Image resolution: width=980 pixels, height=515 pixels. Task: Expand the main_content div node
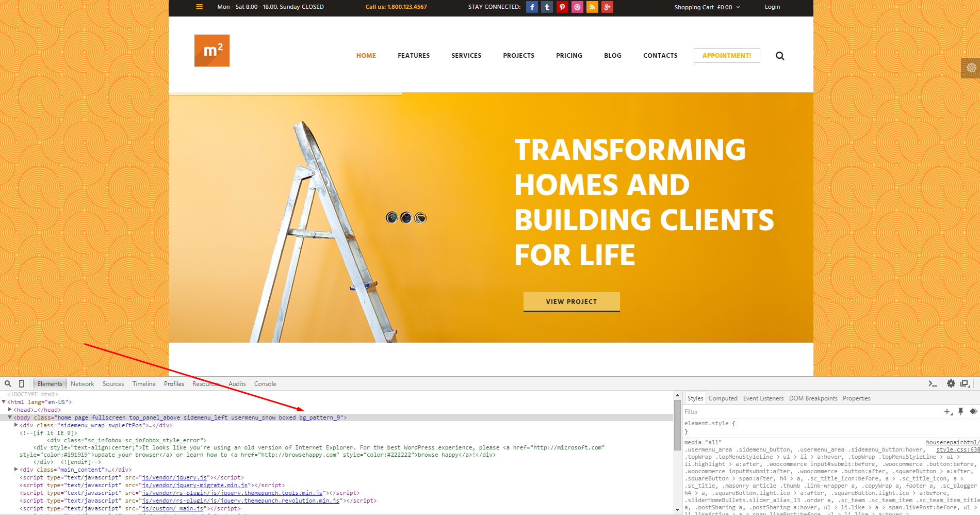point(16,470)
